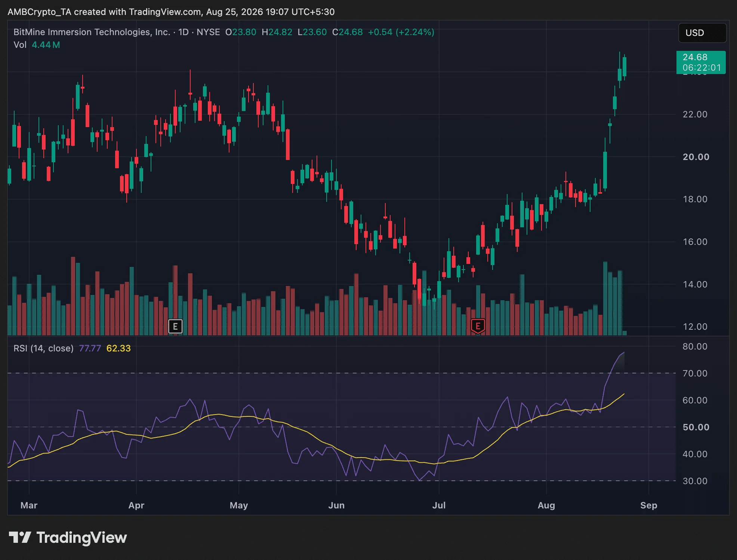Click the Mar label on time axis
737x560 pixels.
click(29, 505)
